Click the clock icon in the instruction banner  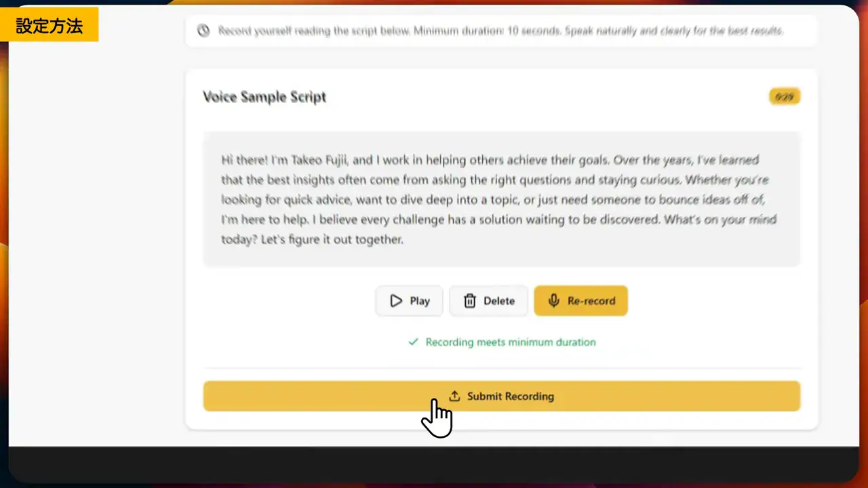(x=203, y=30)
